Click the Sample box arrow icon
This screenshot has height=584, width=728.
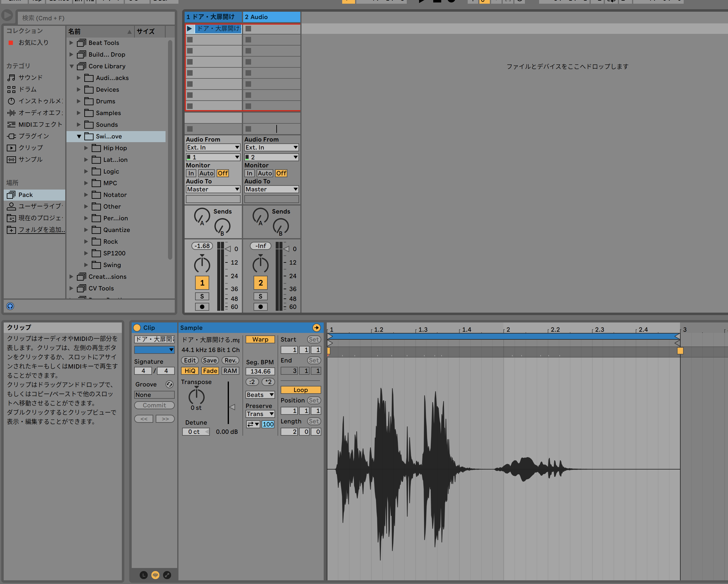click(x=316, y=328)
